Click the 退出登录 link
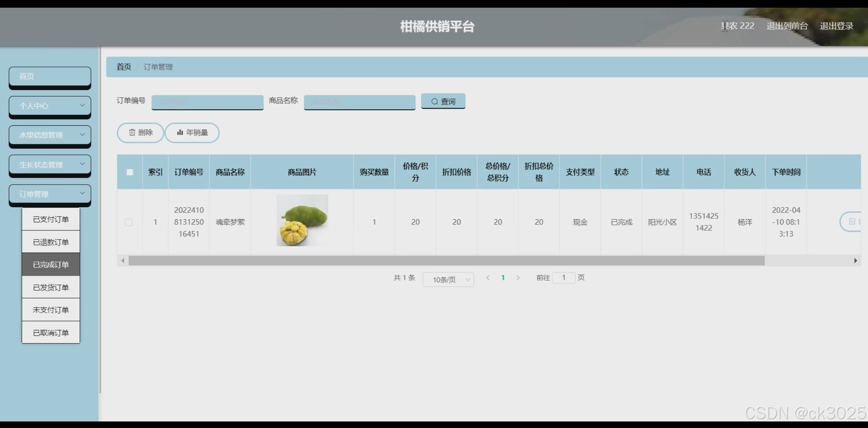The width and height of the screenshot is (868, 428). (836, 26)
